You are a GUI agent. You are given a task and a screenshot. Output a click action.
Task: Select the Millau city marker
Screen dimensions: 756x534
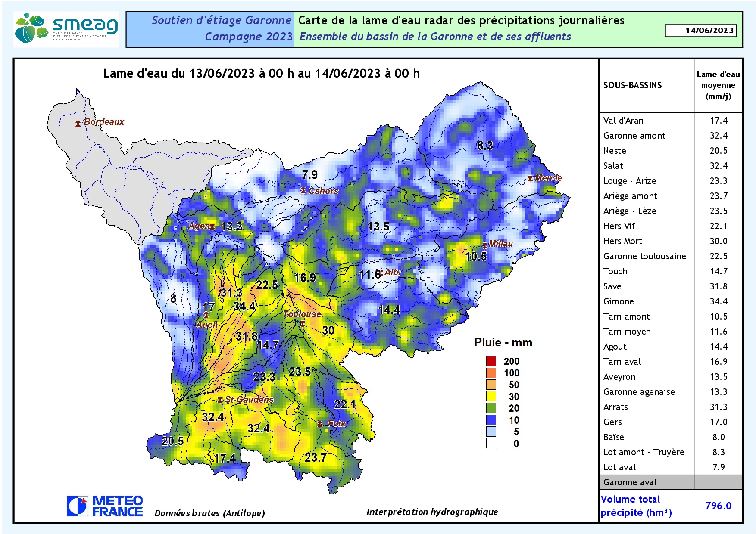(484, 245)
